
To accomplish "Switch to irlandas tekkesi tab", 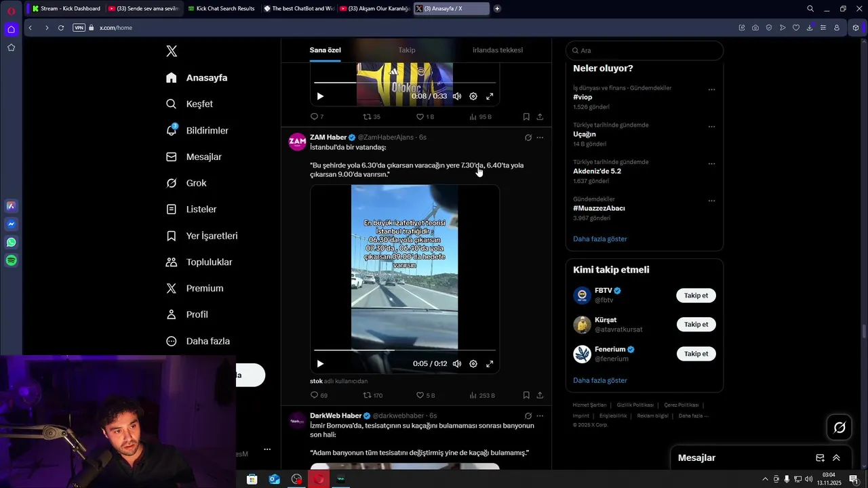I will pos(498,50).
